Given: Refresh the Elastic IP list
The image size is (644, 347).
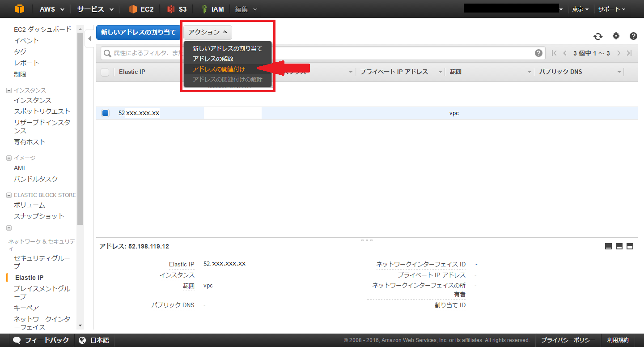Looking at the screenshot, I should [598, 36].
